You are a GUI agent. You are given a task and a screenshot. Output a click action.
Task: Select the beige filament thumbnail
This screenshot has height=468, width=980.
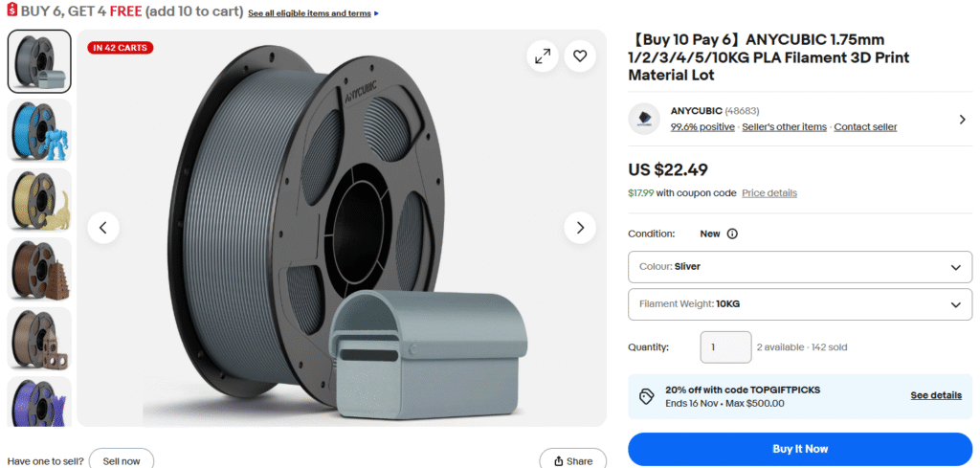(39, 199)
